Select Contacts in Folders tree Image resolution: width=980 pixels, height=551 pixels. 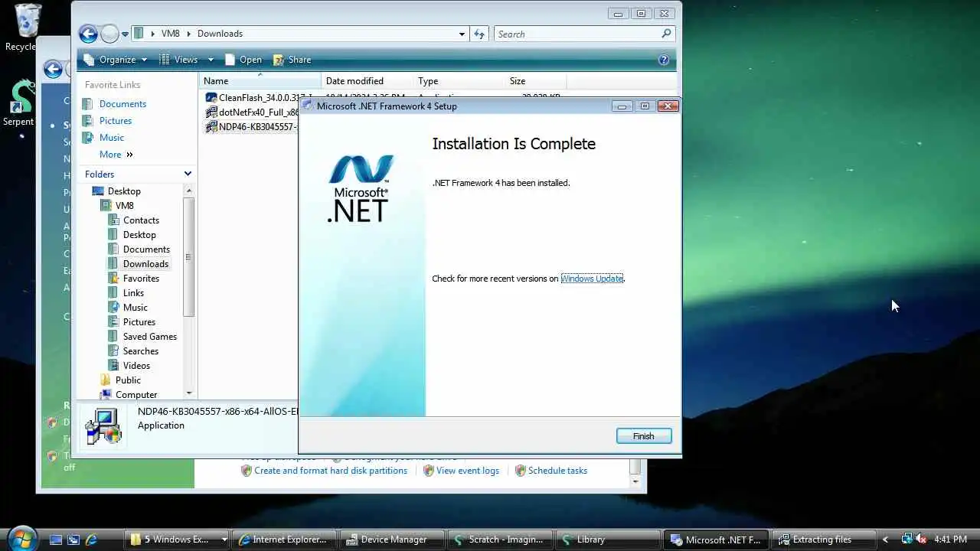tap(141, 220)
